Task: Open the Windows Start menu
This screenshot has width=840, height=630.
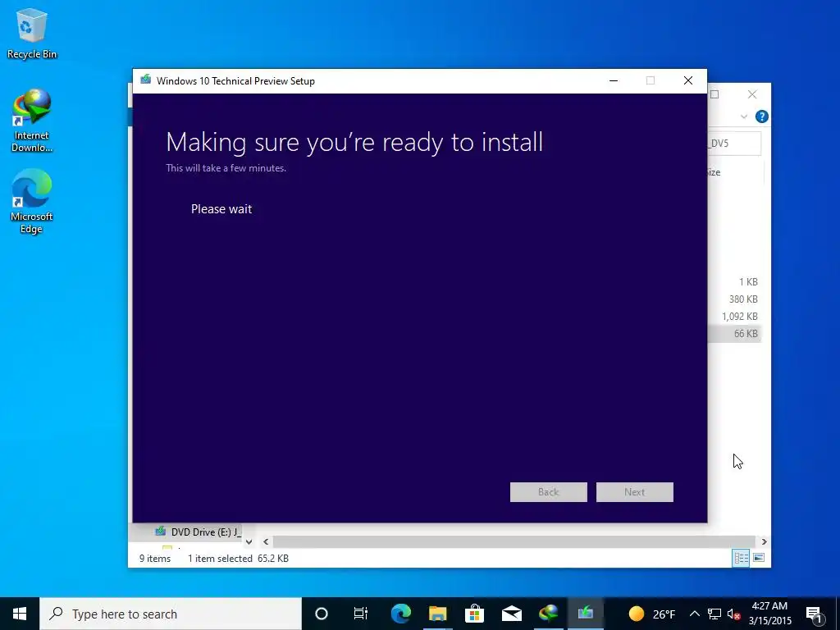Action: click(20, 614)
